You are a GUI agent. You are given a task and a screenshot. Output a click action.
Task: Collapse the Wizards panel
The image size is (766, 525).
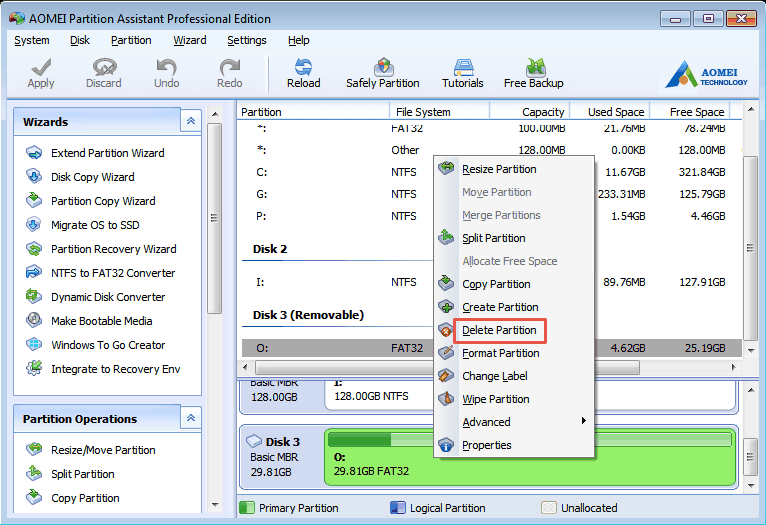point(191,121)
